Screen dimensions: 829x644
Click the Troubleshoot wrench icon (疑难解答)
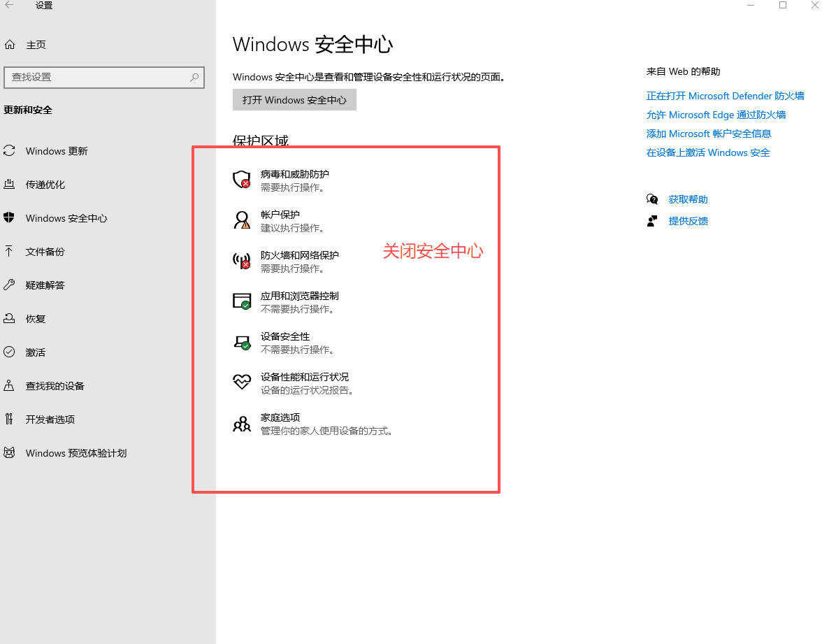click(9, 285)
